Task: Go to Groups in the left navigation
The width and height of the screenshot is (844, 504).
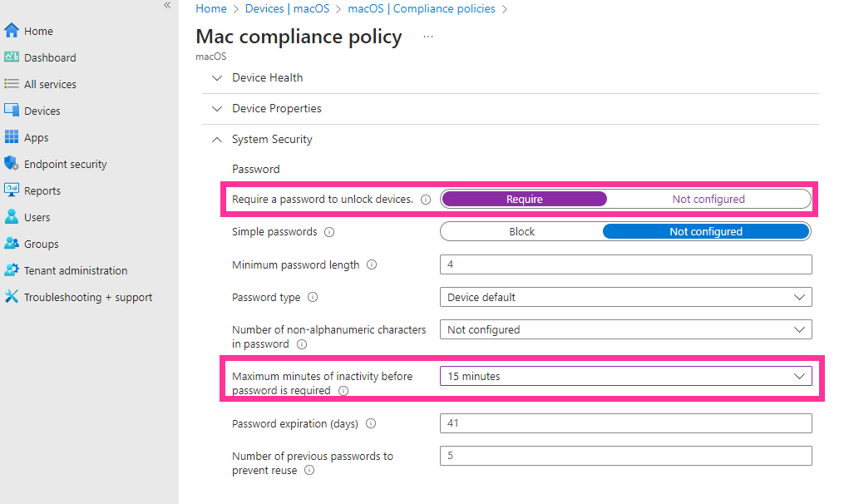Action: point(41,244)
